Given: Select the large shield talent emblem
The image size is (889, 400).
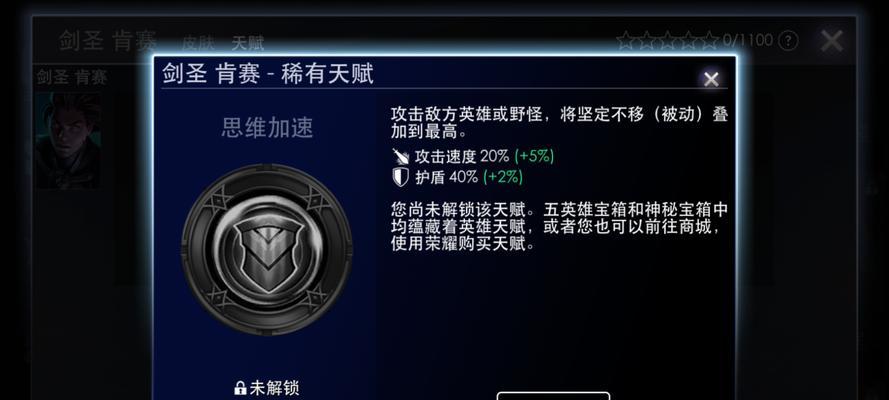Looking at the screenshot, I should click(266, 249).
